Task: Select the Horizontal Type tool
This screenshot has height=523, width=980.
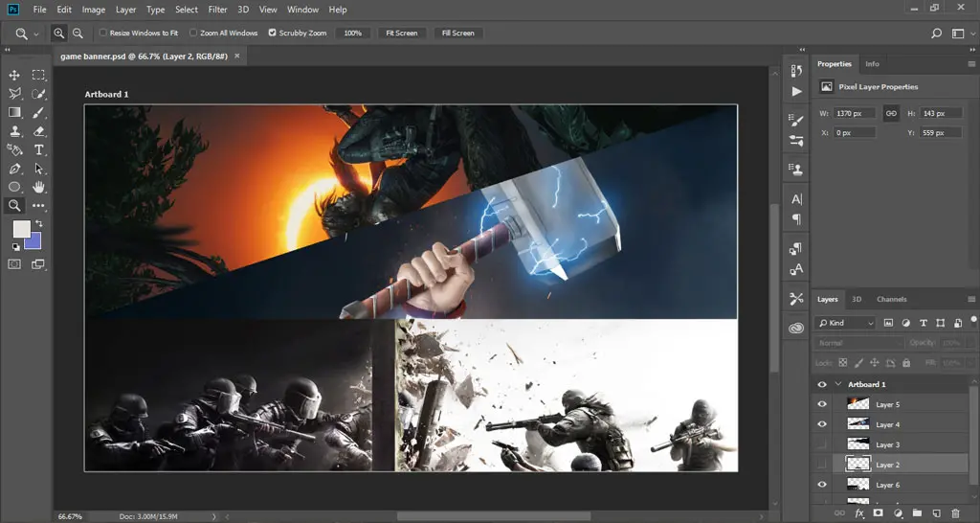Action: tap(39, 149)
